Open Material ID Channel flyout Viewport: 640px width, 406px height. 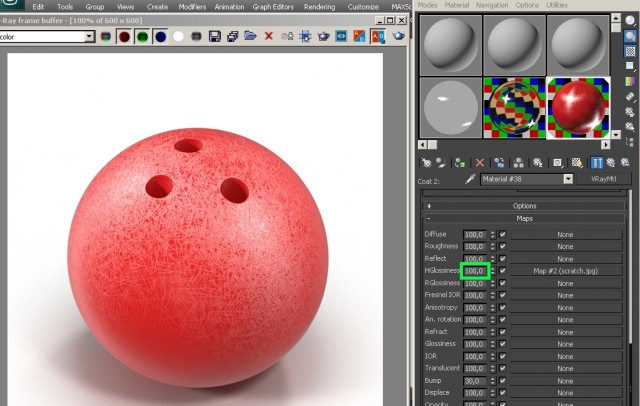[558, 163]
